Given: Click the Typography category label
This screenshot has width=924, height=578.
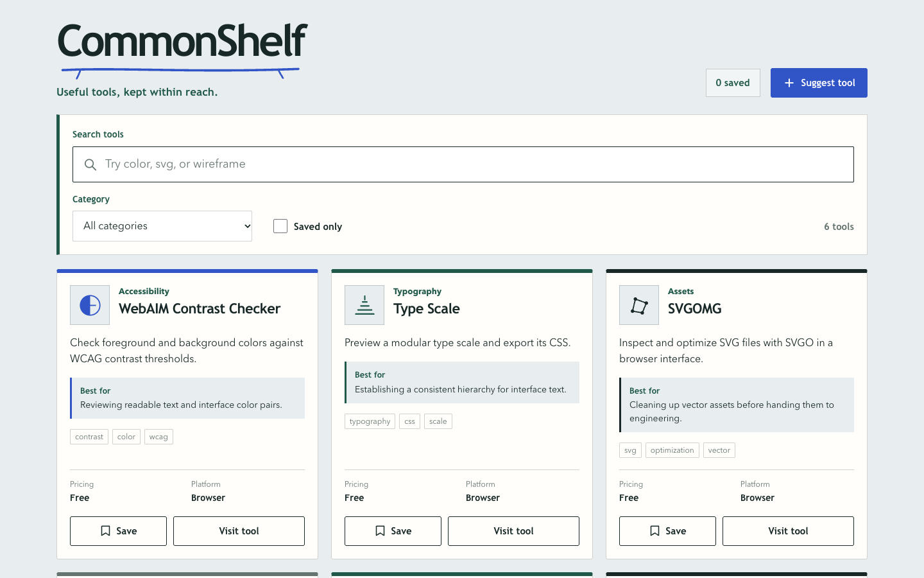Looking at the screenshot, I should 417,292.
